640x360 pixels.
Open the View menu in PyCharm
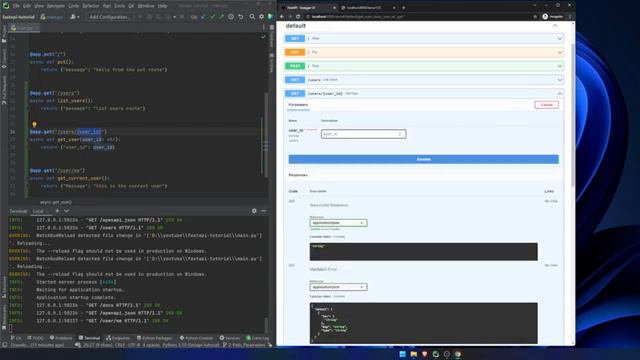coord(39,6)
